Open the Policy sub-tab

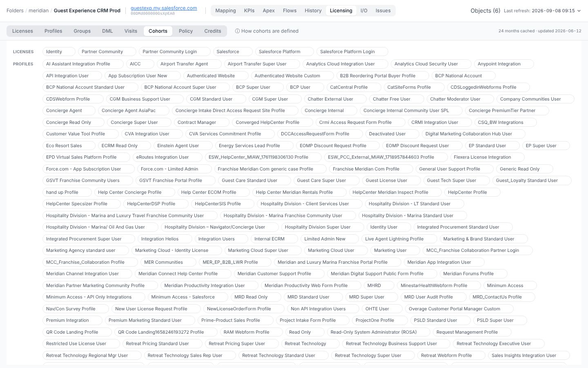pos(186,31)
